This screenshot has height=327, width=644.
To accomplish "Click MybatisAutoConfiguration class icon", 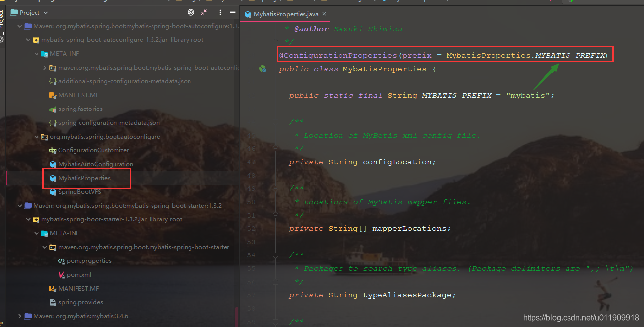I will coord(53,164).
